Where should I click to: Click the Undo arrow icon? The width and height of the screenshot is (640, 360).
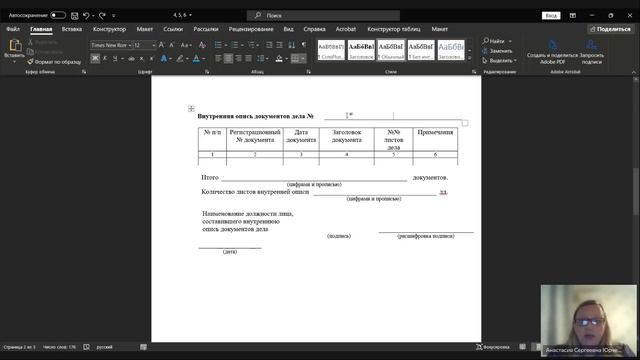point(86,16)
